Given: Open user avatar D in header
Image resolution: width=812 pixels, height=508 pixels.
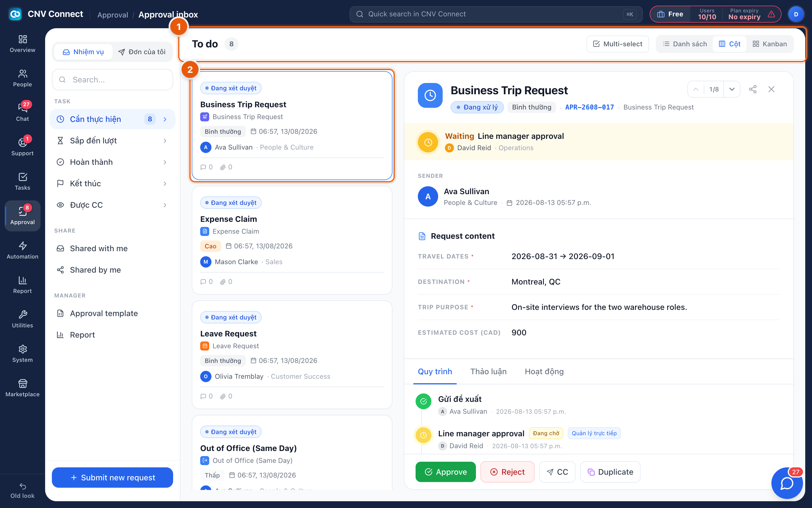Looking at the screenshot, I should pyautogui.click(x=796, y=14).
